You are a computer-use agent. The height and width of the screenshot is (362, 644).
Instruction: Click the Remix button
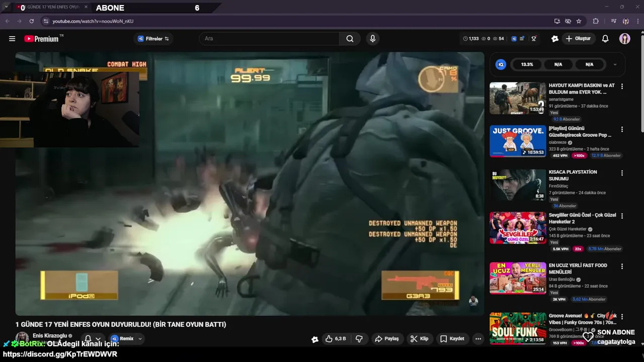click(x=122, y=339)
